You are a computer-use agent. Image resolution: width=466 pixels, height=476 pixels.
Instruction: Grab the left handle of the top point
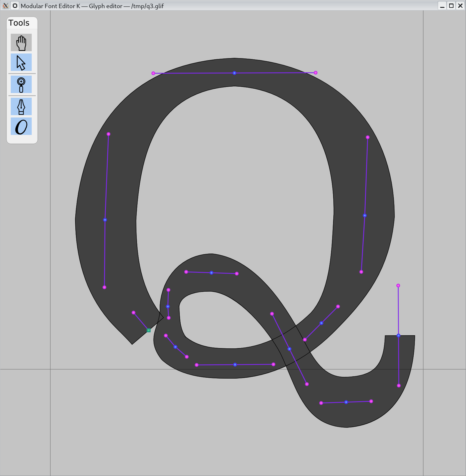pos(153,73)
